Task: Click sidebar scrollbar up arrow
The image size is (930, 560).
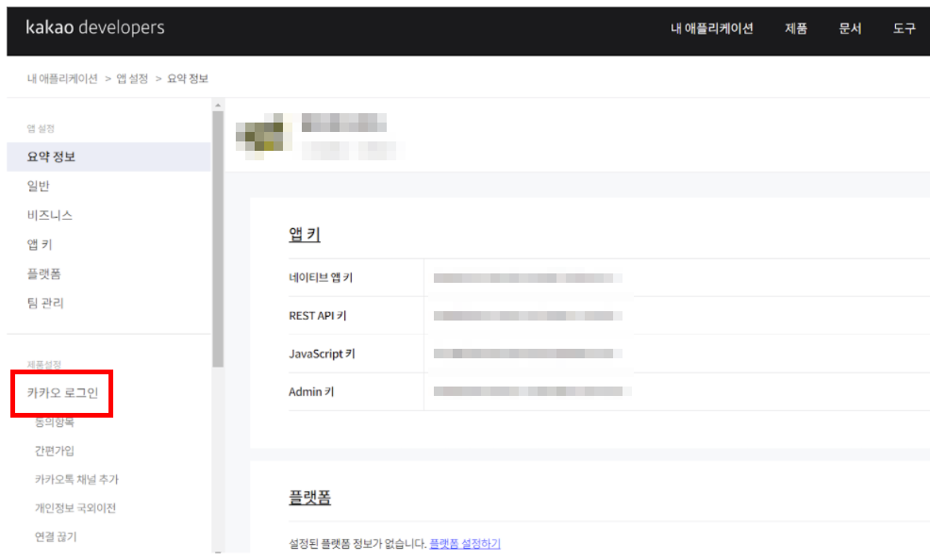Action: [218, 105]
